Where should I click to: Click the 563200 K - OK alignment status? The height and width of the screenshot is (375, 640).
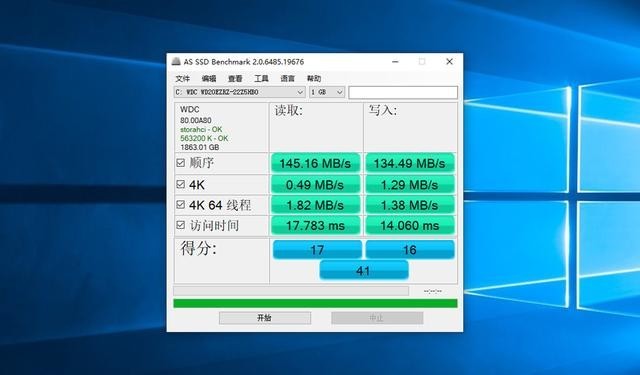[x=204, y=138]
